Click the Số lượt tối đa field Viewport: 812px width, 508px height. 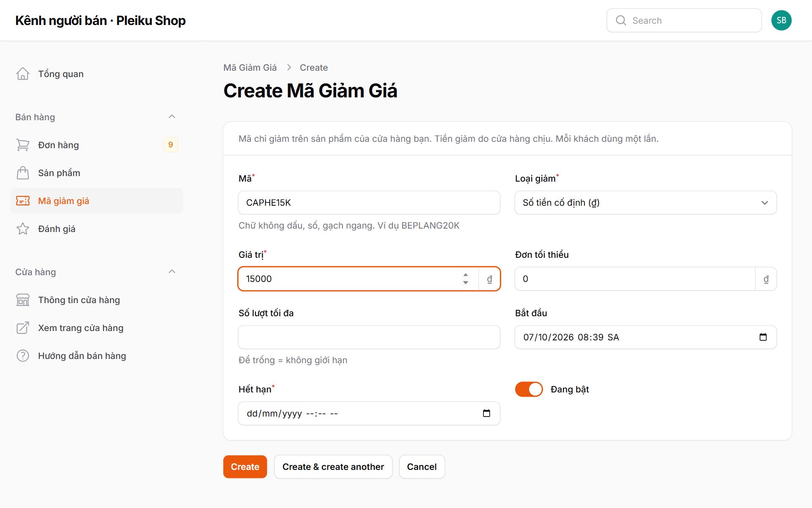(369, 337)
